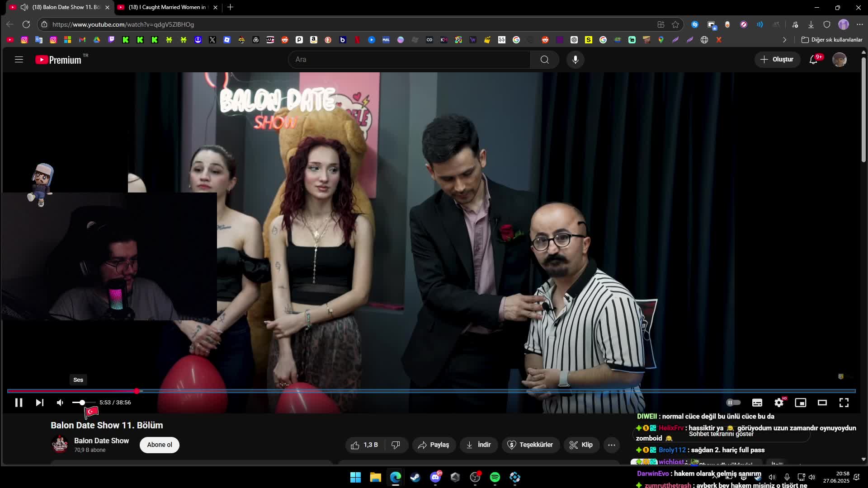This screenshot has height=488, width=868.
Task: Toggle autoplay switch in player
Action: (733, 403)
